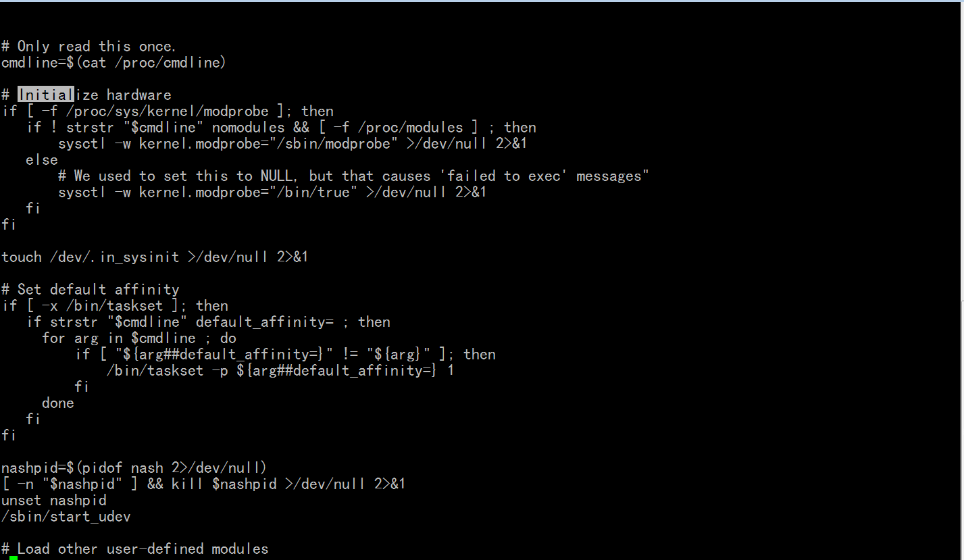Viewport: 964px width, 560px height.
Task: Place cursor on "# Only read this once." comment
Action: tap(88, 47)
